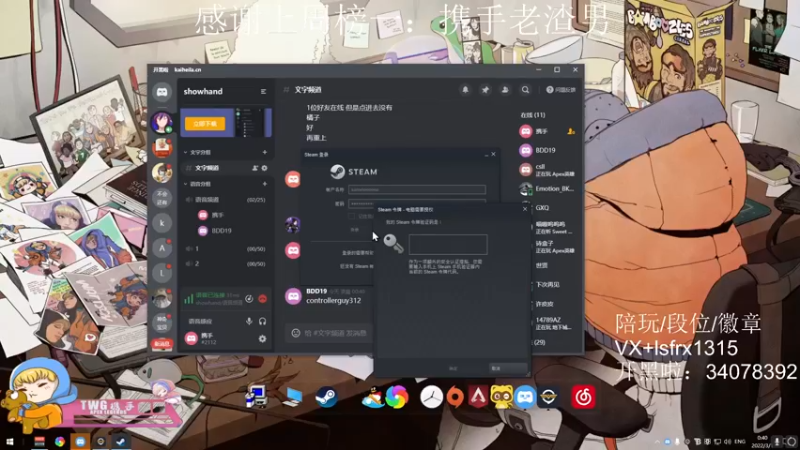This screenshot has width=800, height=450.
Task: Switch to Steam in the Windows taskbar
Action: pyautogui.click(x=121, y=442)
